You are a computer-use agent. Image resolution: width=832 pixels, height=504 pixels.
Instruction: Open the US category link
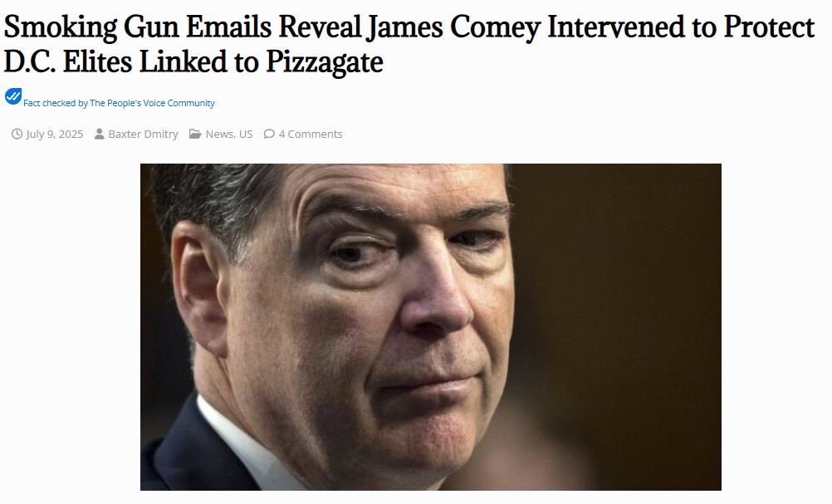pyautogui.click(x=246, y=135)
